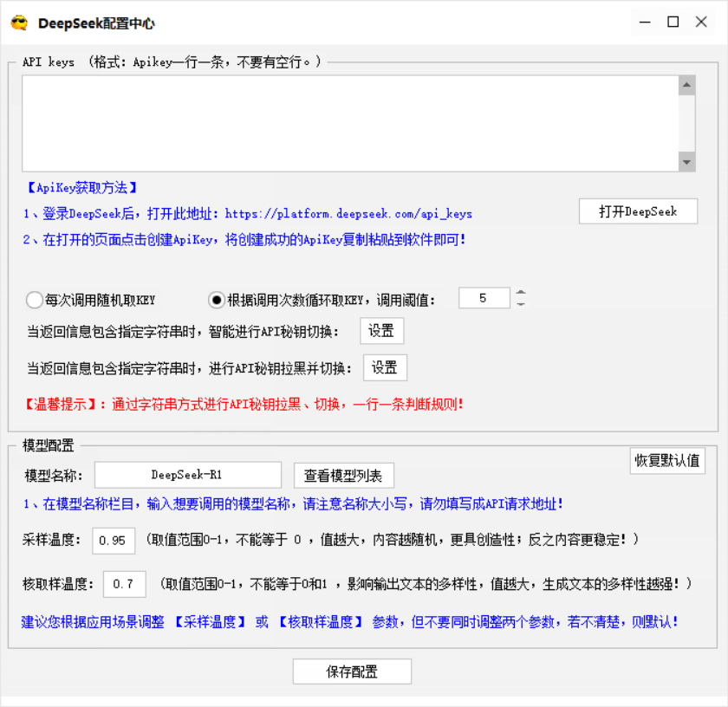
Task: Click the red 【温馨提示】 notice text
Action: tap(244, 405)
